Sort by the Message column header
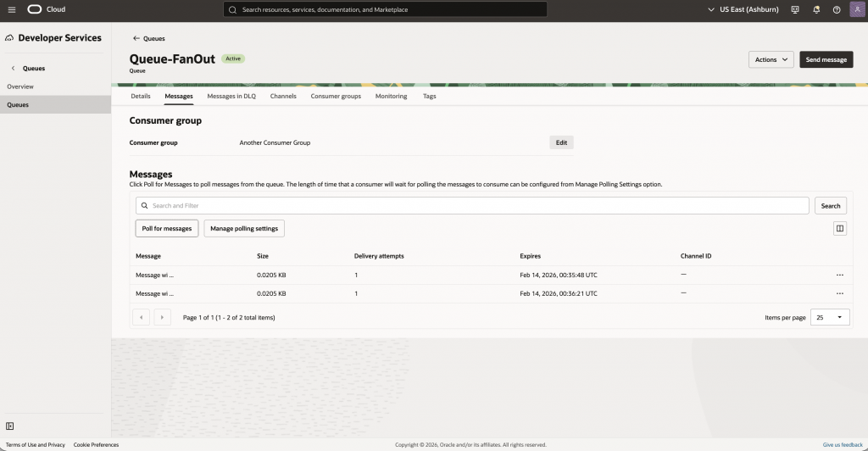The image size is (868, 451). (x=148, y=256)
